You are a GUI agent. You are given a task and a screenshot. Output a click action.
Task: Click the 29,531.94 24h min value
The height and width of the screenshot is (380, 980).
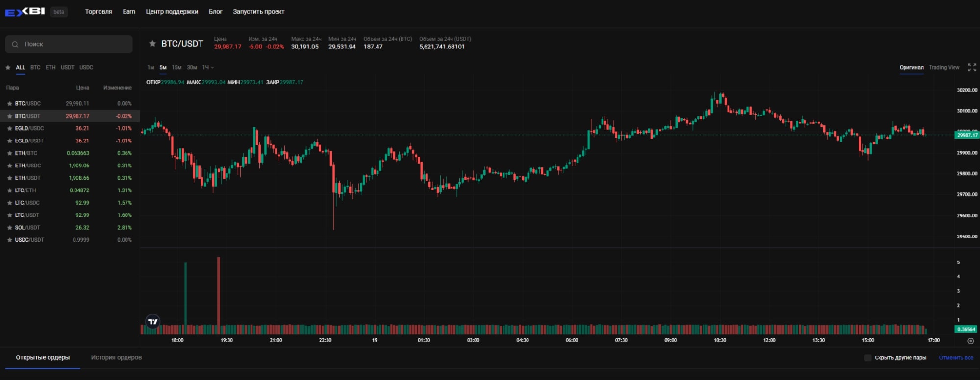pyautogui.click(x=342, y=47)
